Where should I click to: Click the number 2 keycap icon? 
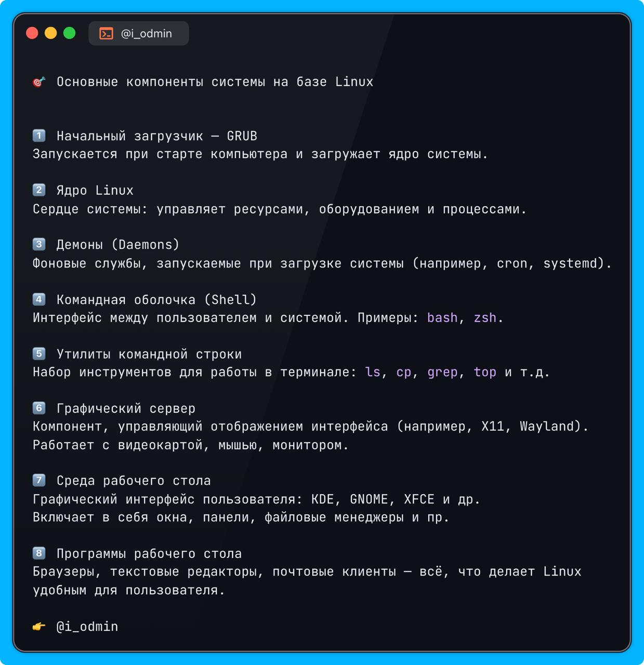tap(39, 190)
